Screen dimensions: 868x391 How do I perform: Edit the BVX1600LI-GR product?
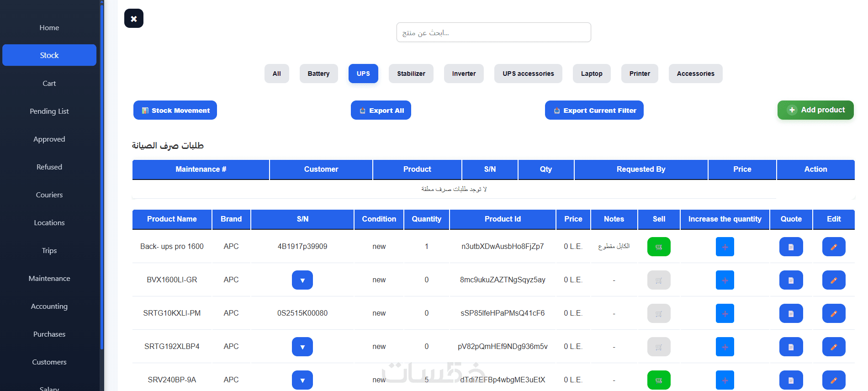click(x=834, y=280)
